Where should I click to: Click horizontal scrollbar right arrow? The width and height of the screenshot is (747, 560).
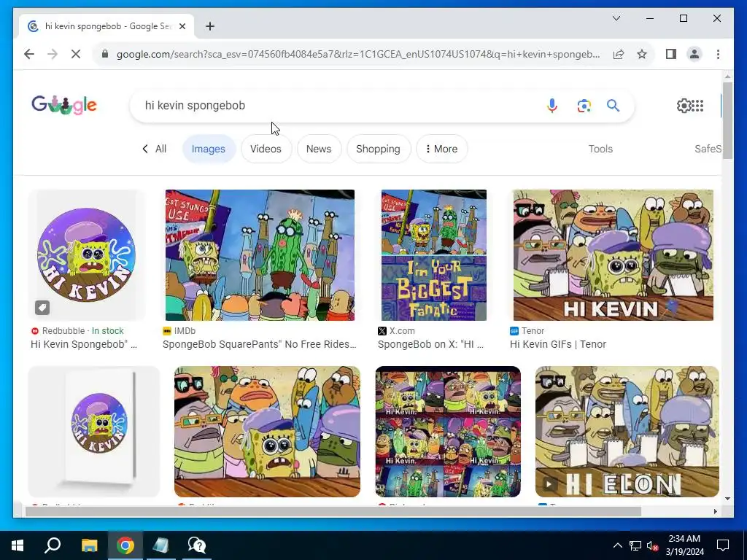[x=715, y=511]
